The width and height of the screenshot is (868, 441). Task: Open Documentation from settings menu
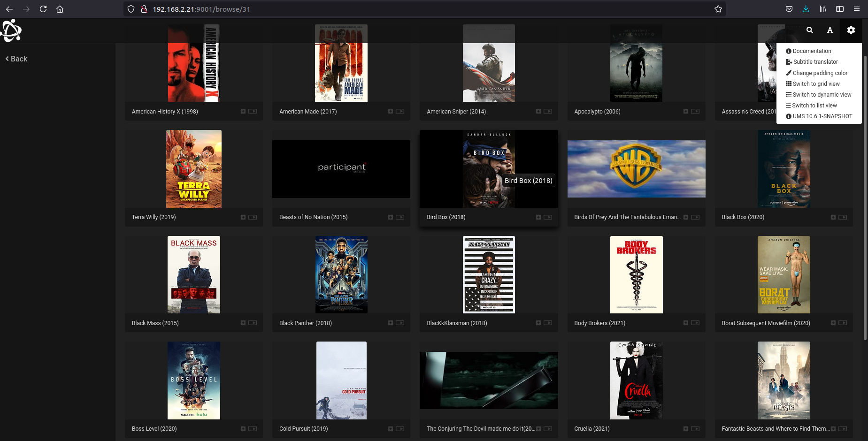coord(808,51)
